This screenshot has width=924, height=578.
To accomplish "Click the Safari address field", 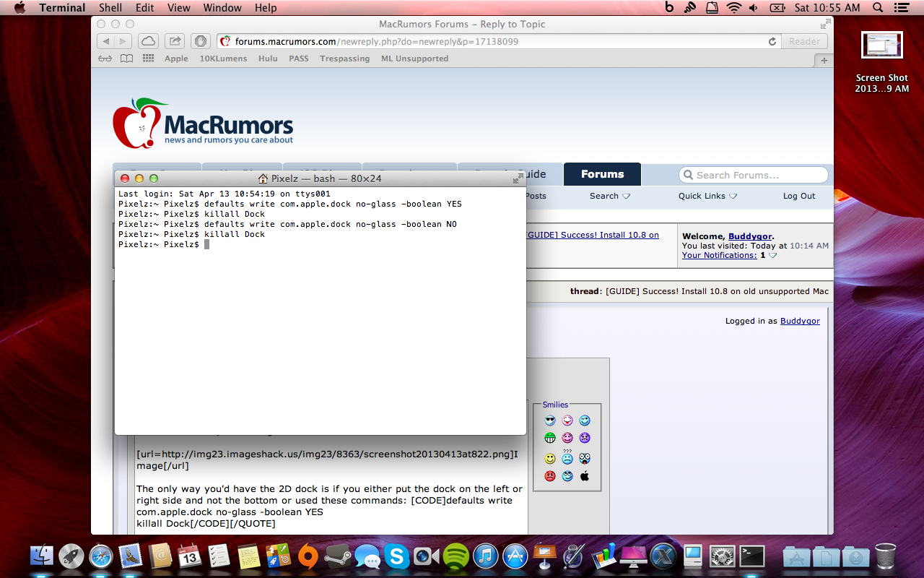I will click(x=498, y=42).
